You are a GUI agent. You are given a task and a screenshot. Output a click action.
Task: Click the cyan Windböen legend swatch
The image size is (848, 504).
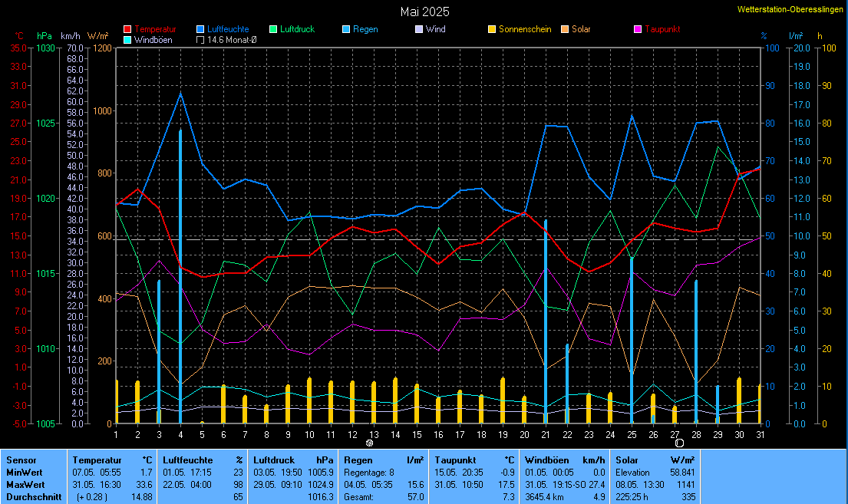click(127, 40)
